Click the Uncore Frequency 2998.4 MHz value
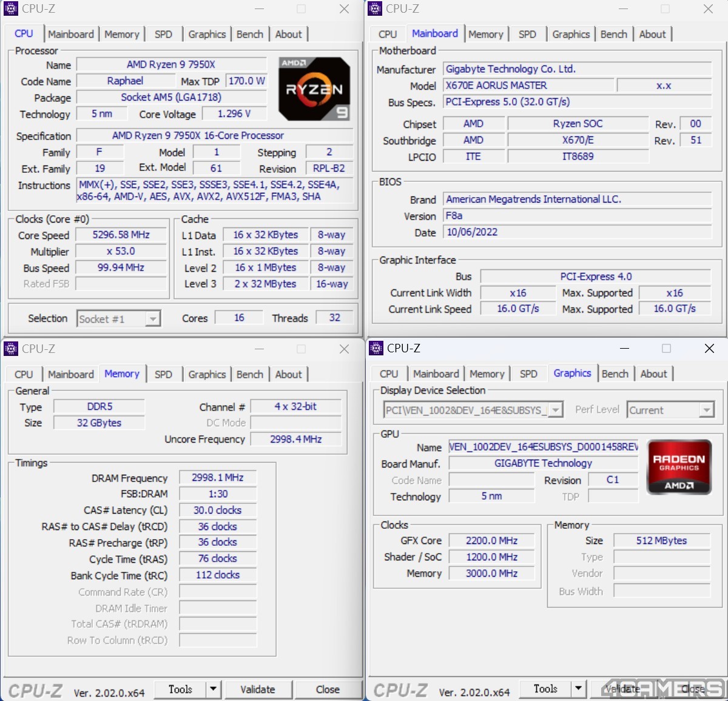The width and height of the screenshot is (728, 701). click(x=295, y=439)
